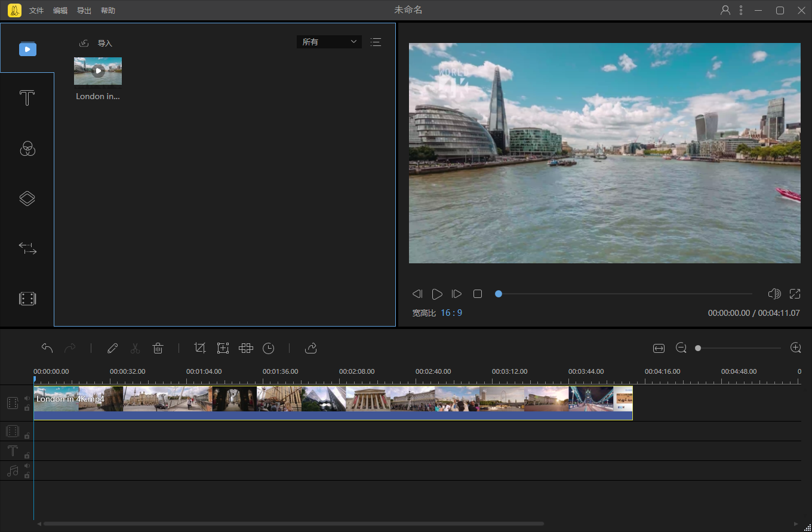Image resolution: width=812 pixels, height=532 pixels.
Task: Click the 00:00:00.00 / 00:04:11.07 timecode
Action: [754, 313]
